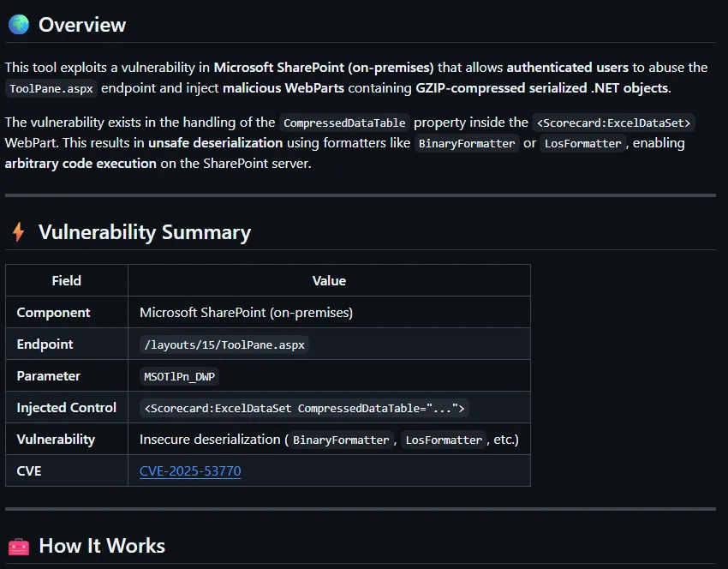The height and width of the screenshot is (569, 728).
Task: Click the Injected Control code value in table
Action: coord(304,408)
